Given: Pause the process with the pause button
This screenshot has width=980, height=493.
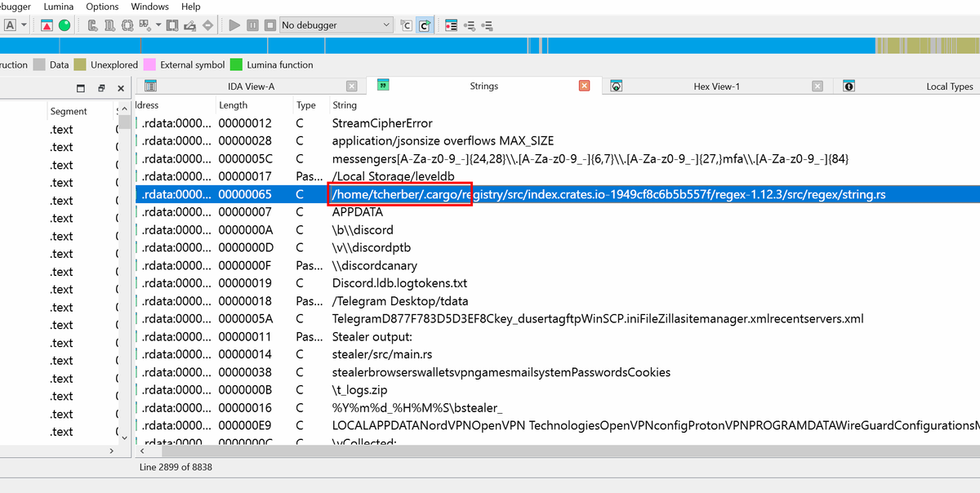Looking at the screenshot, I should click(x=252, y=25).
